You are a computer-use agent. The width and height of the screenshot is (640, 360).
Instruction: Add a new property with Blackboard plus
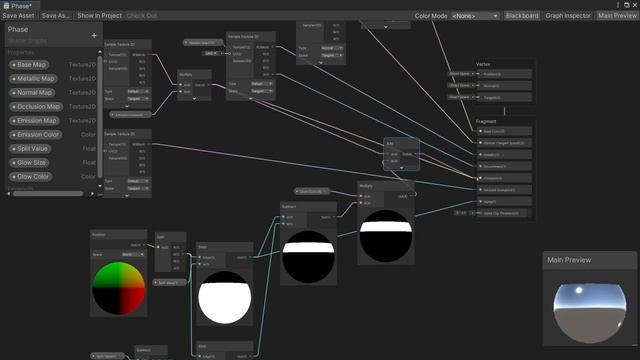[x=94, y=36]
